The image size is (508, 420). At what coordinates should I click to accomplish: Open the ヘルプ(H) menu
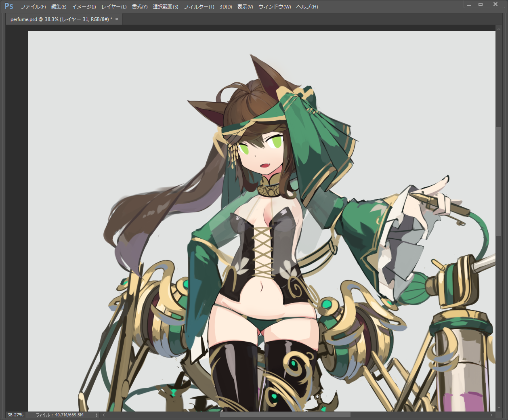[x=307, y=7]
